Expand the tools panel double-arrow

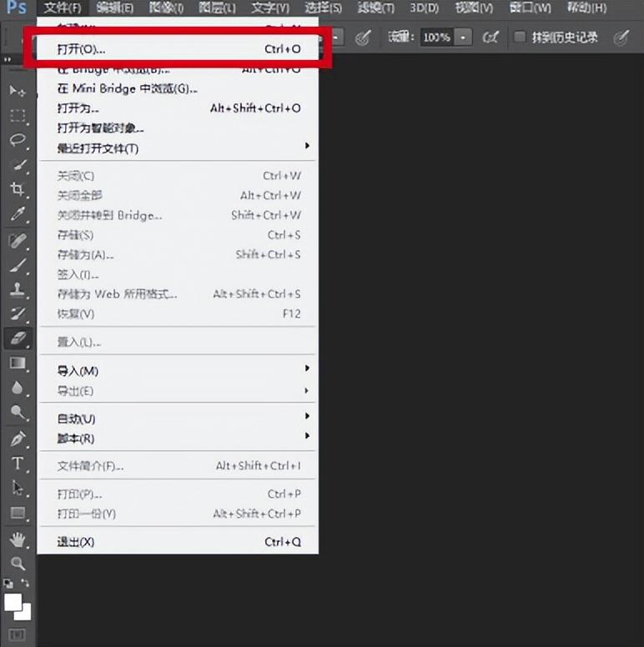[7, 60]
